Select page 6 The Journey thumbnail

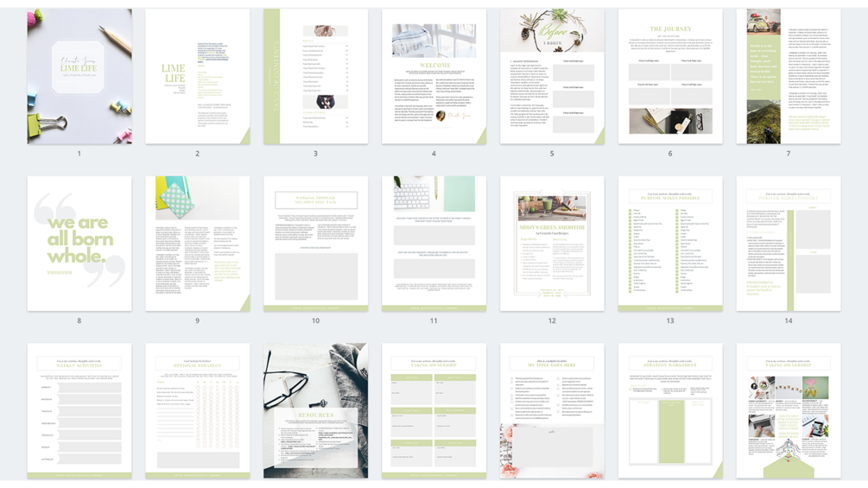[x=670, y=76]
